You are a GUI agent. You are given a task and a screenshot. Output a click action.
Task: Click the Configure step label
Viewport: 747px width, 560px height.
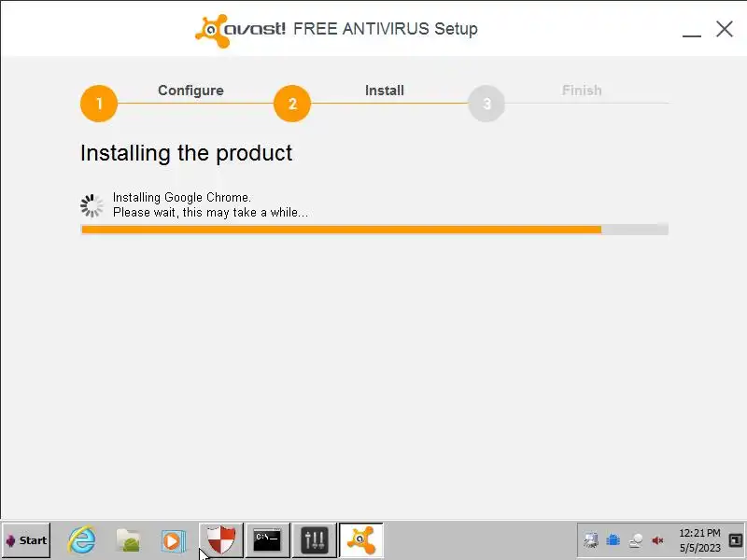pyautogui.click(x=190, y=91)
